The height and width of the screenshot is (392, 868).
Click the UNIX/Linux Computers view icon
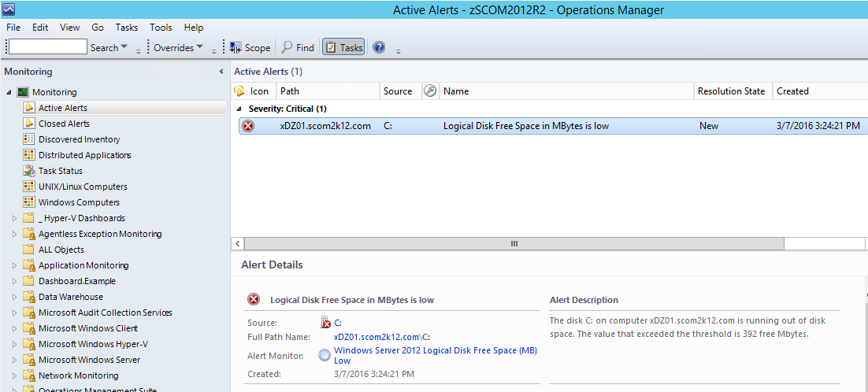pos(29,187)
